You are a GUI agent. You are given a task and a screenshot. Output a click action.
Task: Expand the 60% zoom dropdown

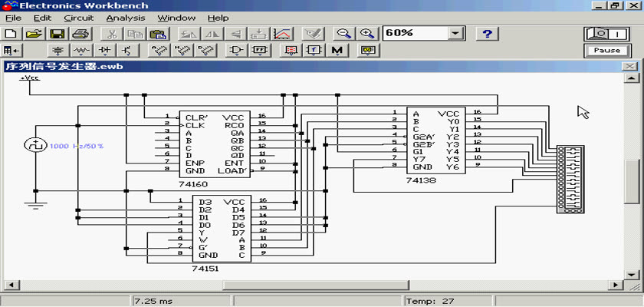[455, 34]
